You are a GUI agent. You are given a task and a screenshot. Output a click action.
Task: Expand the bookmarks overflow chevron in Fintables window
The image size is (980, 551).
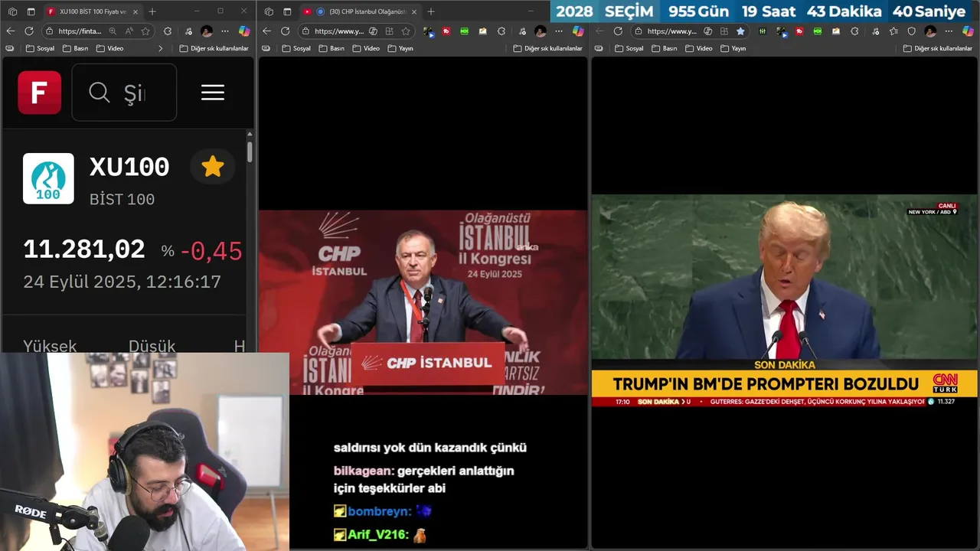pyautogui.click(x=161, y=48)
